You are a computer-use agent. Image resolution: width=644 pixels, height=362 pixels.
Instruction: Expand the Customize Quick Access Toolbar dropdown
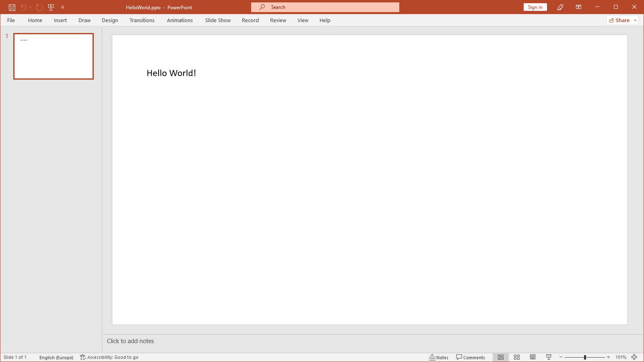62,7
